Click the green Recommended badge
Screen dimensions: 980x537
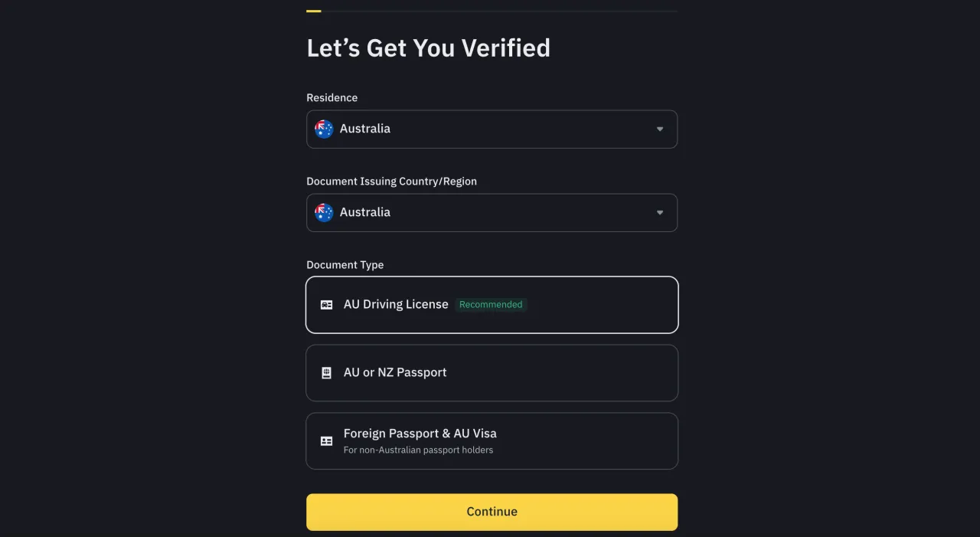pyautogui.click(x=491, y=305)
